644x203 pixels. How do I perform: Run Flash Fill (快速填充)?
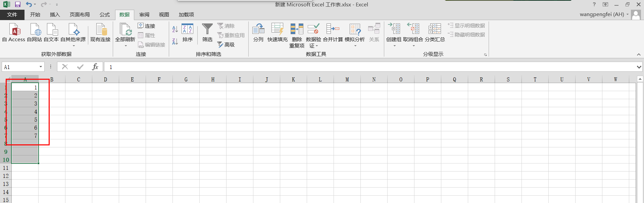coord(278,32)
